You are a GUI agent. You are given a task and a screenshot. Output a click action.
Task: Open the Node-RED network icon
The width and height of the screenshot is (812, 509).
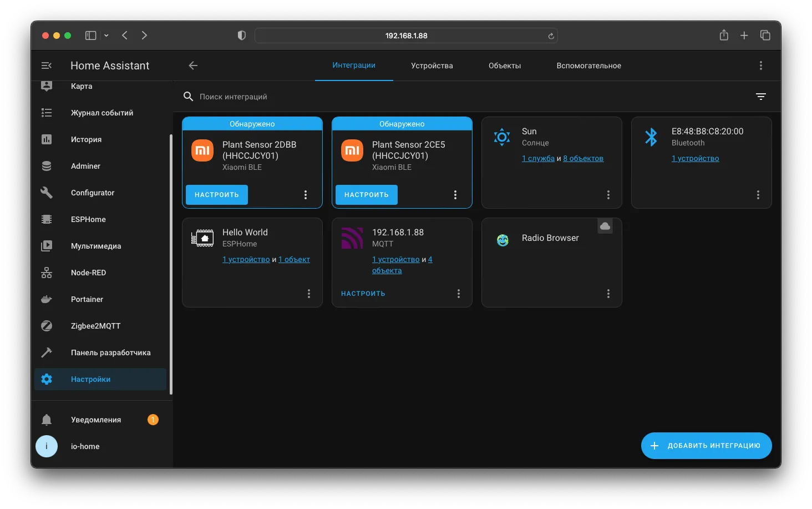47,273
